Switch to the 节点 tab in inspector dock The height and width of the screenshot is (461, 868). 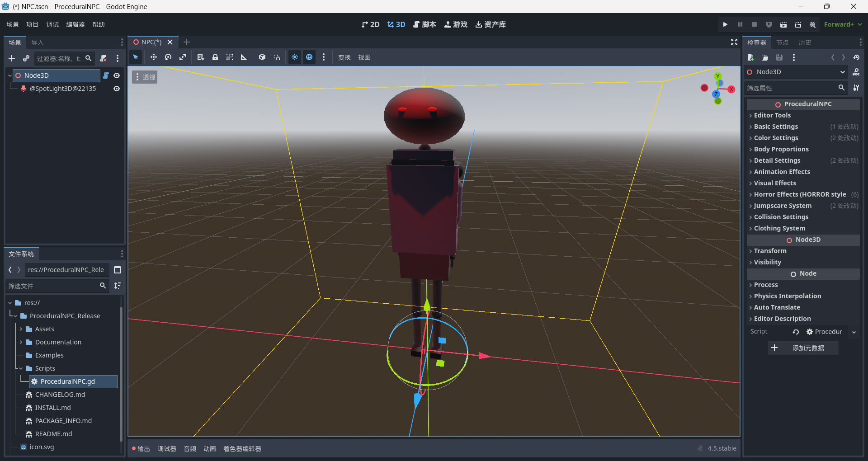click(x=782, y=42)
